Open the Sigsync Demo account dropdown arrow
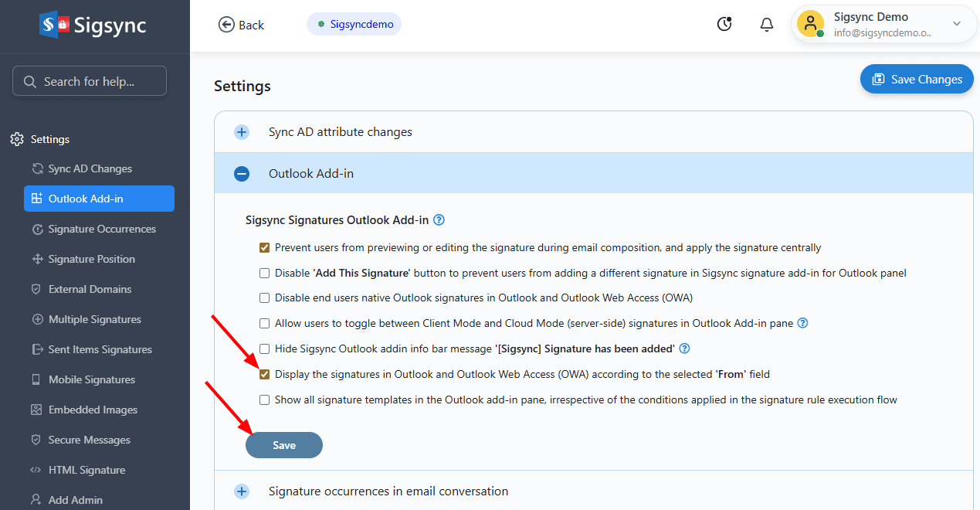This screenshot has width=980, height=510. [957, 24]
